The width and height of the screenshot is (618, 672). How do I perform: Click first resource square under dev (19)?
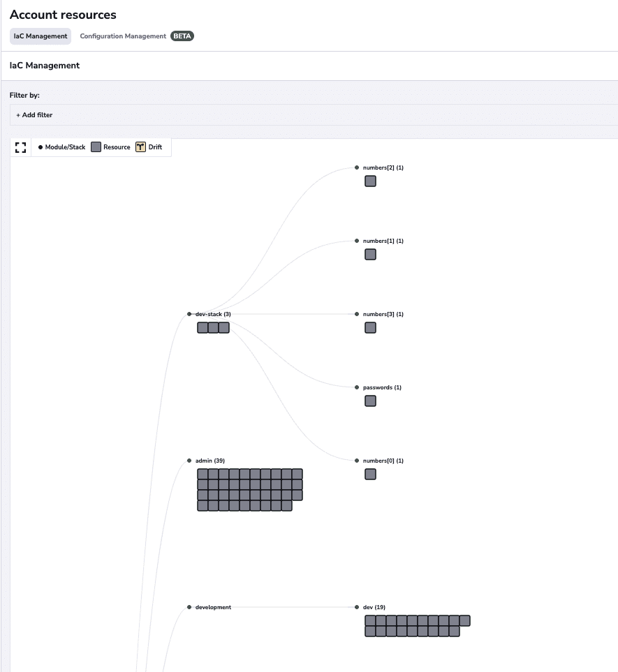370,620
